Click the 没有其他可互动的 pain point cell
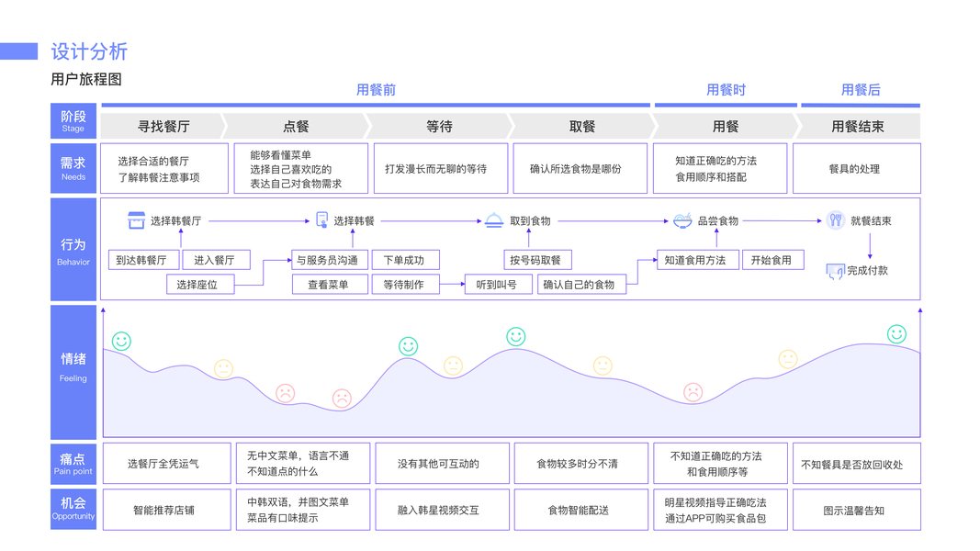980x551 pixels. [443, 464]
